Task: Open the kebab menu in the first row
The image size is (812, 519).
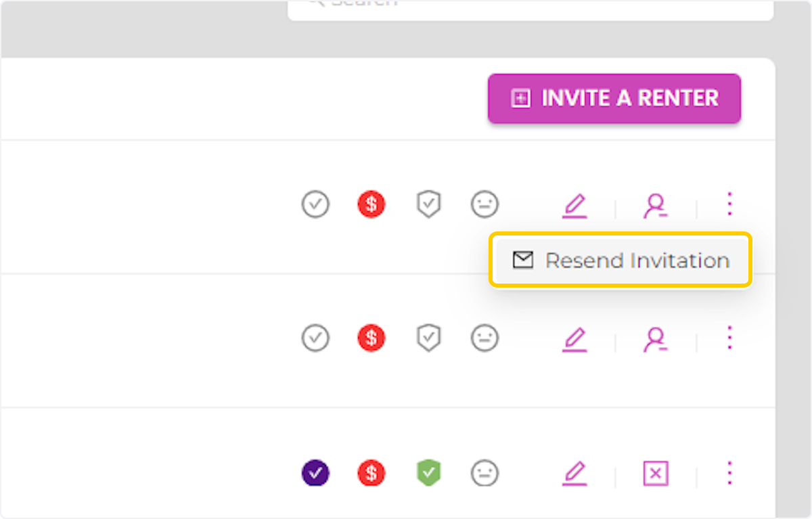Action: [729, 204]
